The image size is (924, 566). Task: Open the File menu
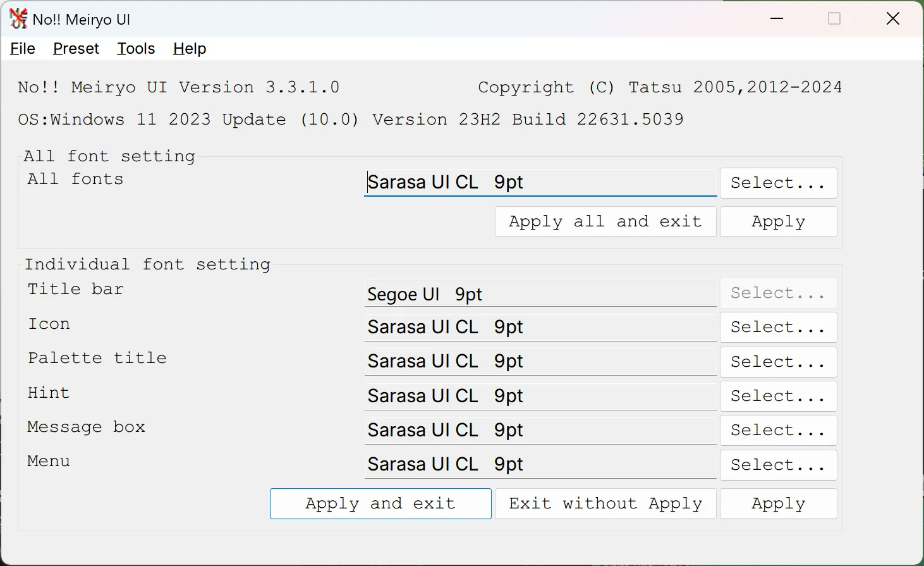point(23,49)
